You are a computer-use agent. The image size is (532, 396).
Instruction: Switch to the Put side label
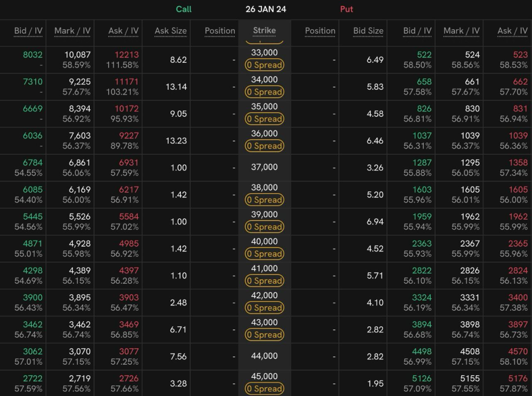[347, 9]
